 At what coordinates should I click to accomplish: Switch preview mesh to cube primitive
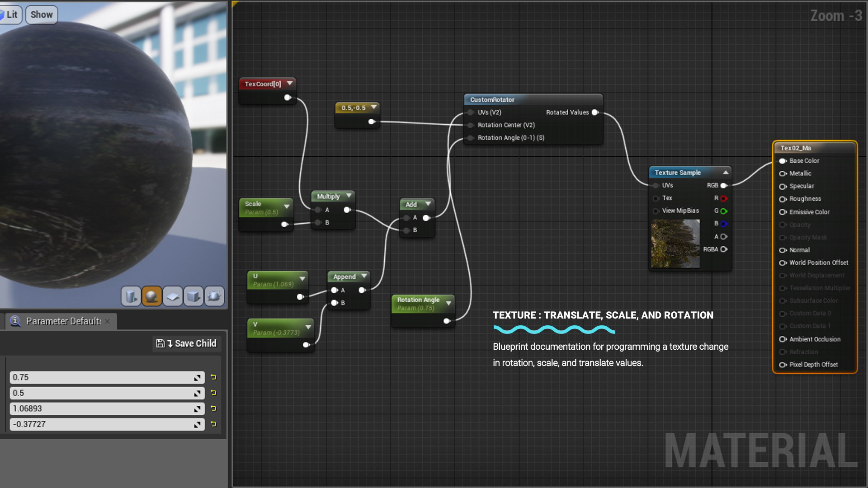click(x=193, y=296)
